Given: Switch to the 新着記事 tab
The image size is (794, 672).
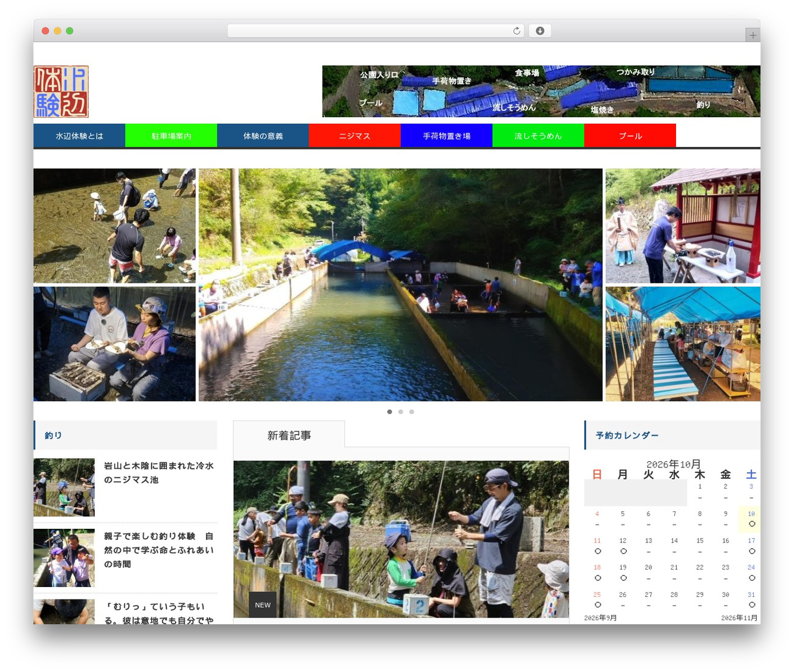Looking at the screenshot, I should pos(289,435).
